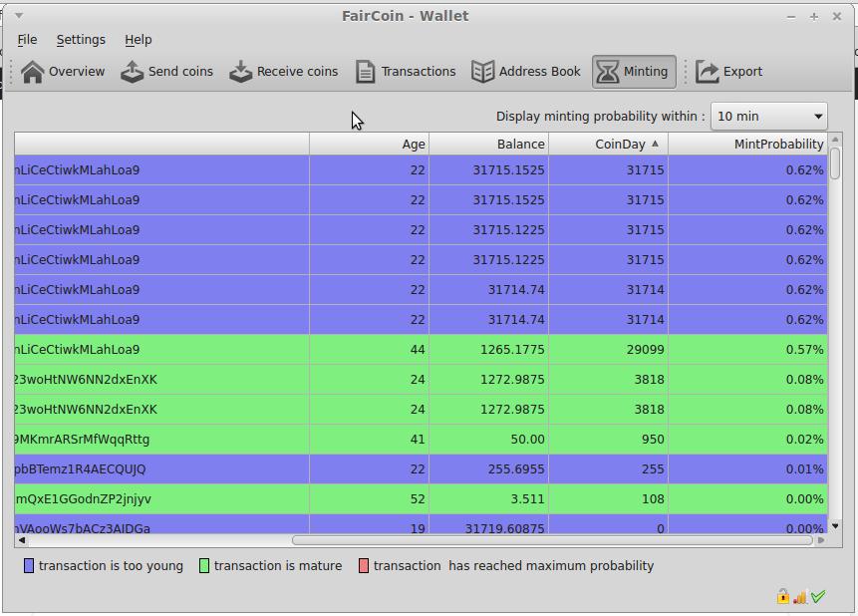858x616 pixels.
Task: Click the vertical scrollbar down arrow
Action: point(835,526)
